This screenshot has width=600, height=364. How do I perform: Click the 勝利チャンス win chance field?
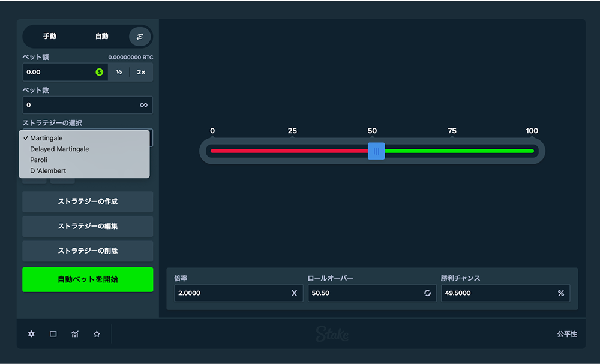505,293
